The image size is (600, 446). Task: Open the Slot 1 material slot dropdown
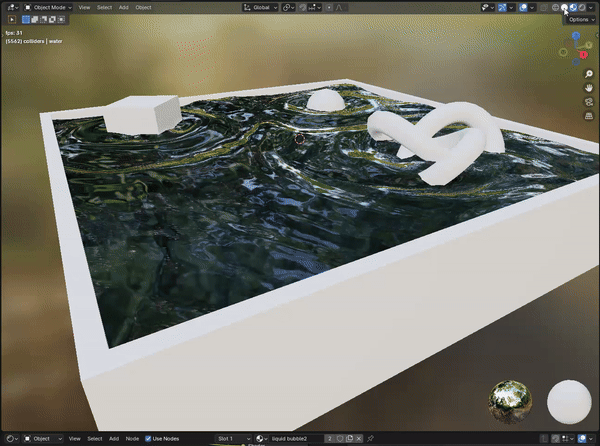tap(233, 439)
